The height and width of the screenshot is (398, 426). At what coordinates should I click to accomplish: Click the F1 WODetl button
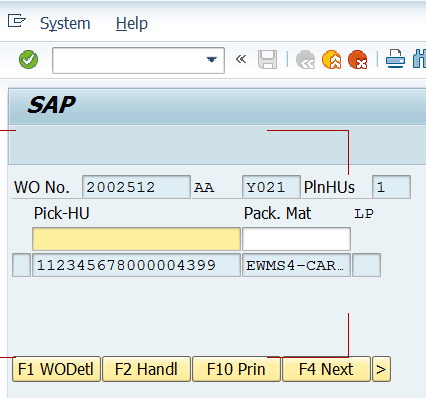(x=56, y=369)
